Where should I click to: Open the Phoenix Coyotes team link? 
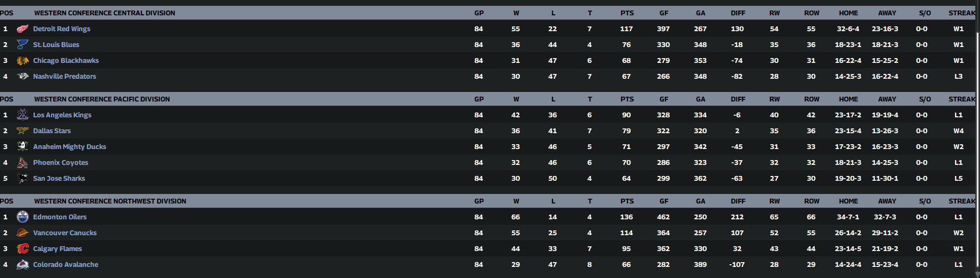[60, 162]
